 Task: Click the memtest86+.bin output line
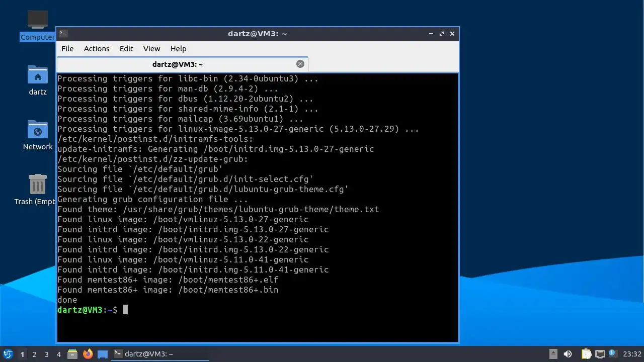(168, 290)
